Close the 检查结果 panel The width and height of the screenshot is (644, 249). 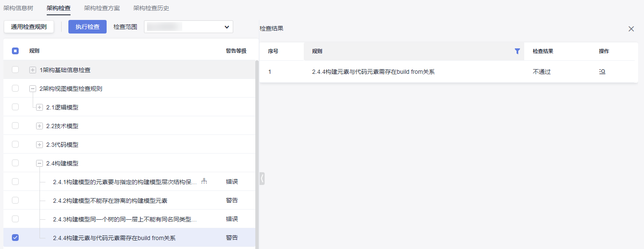631,29
